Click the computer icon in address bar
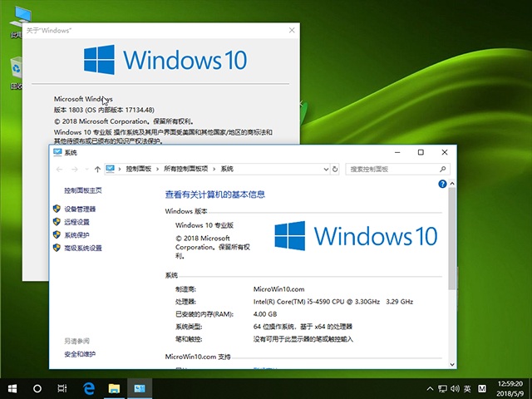The height and width of the screenshot is (399, 532). point(111,169)
